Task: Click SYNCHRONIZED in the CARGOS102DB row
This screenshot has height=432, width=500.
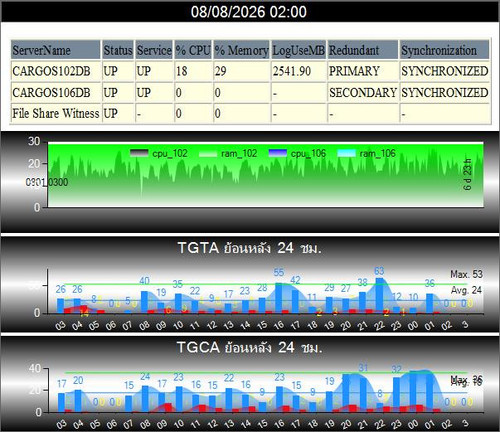Action: pyautogui.click(x=445, y=71)
